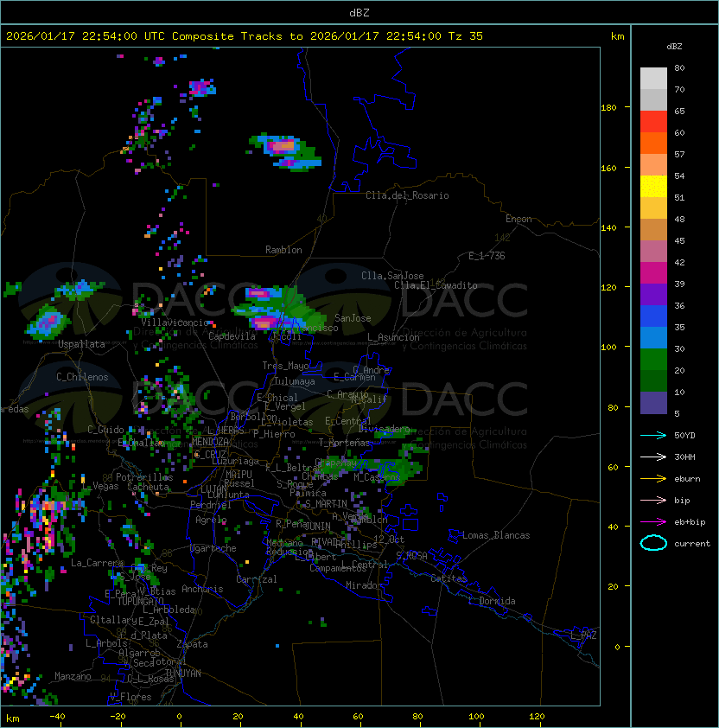Click the 'L_PAZ' place label
Viewport: 719px width, 728px height.
pyautogui.click(x=583, y=635)
